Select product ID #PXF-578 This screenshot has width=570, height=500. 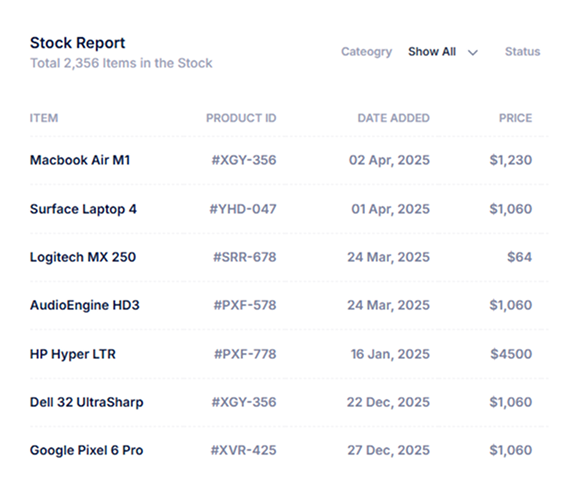point(245,305)
